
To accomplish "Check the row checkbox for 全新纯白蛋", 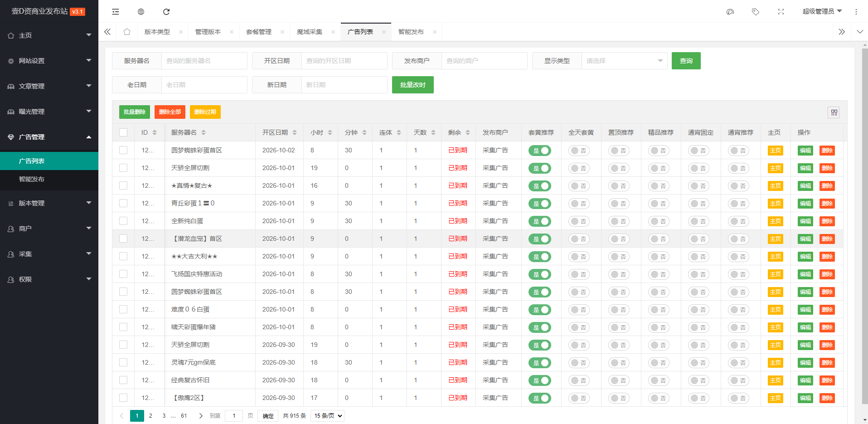I will point(123,221).
